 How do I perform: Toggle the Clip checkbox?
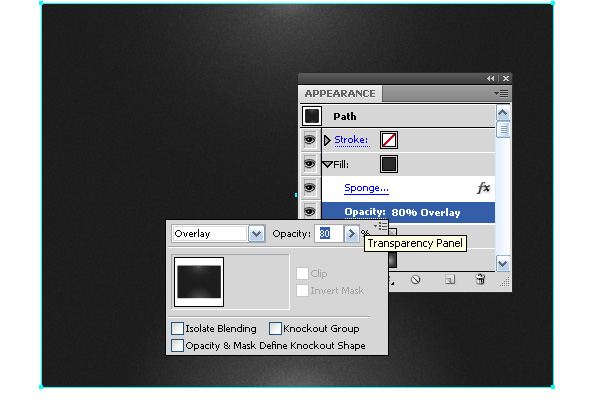click(302, 273)
